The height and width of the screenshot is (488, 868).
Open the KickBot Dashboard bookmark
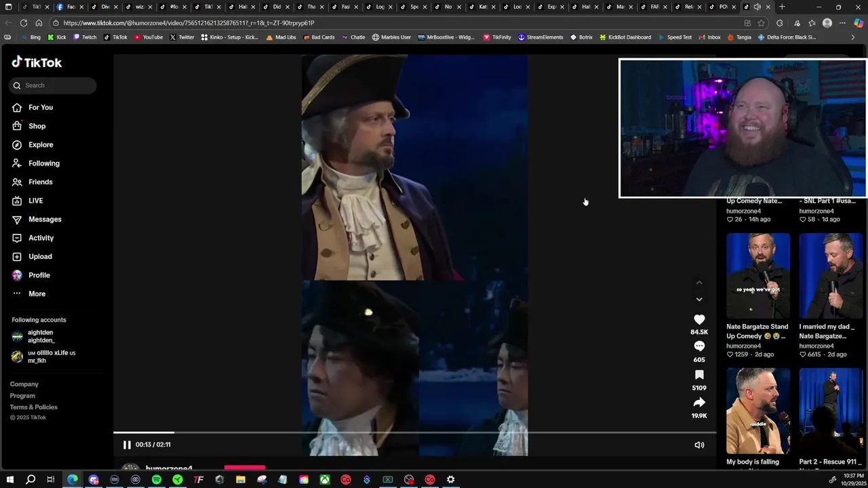tap(625, 37)
